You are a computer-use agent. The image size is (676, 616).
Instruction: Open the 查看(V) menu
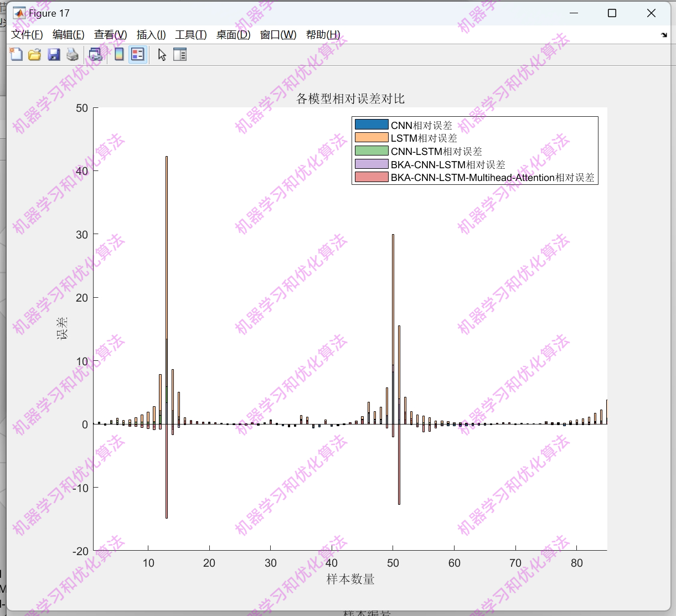111,35
